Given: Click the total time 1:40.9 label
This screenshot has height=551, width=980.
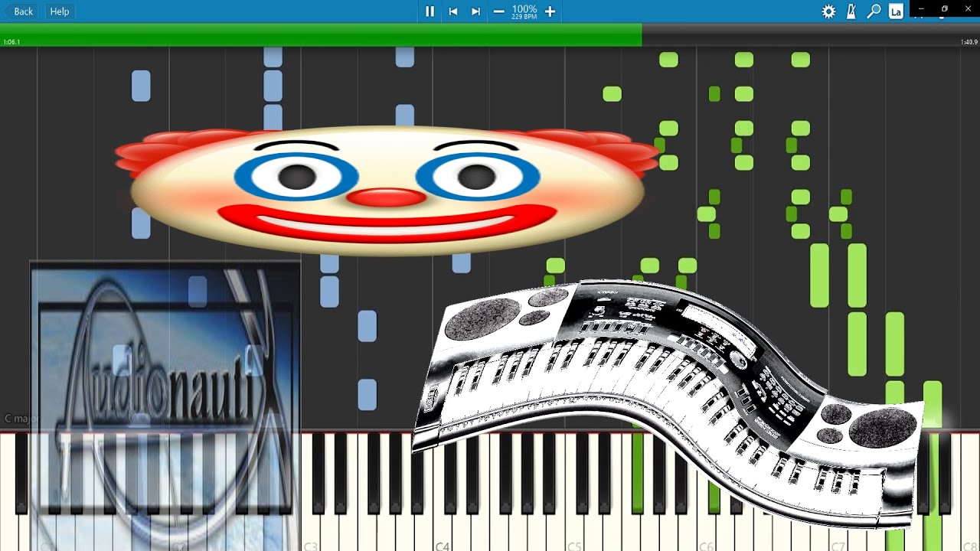Looking at the screenshot, I should point(969,42).
